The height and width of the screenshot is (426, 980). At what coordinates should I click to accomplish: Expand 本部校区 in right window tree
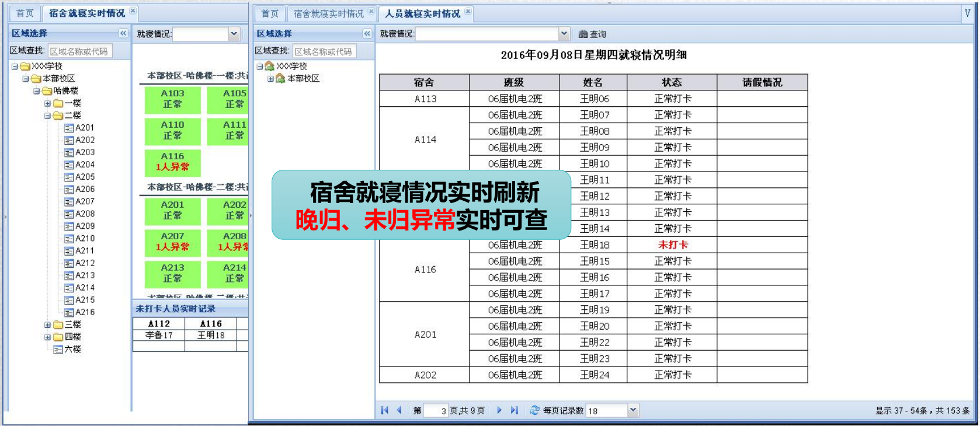[x=270, y=79]
